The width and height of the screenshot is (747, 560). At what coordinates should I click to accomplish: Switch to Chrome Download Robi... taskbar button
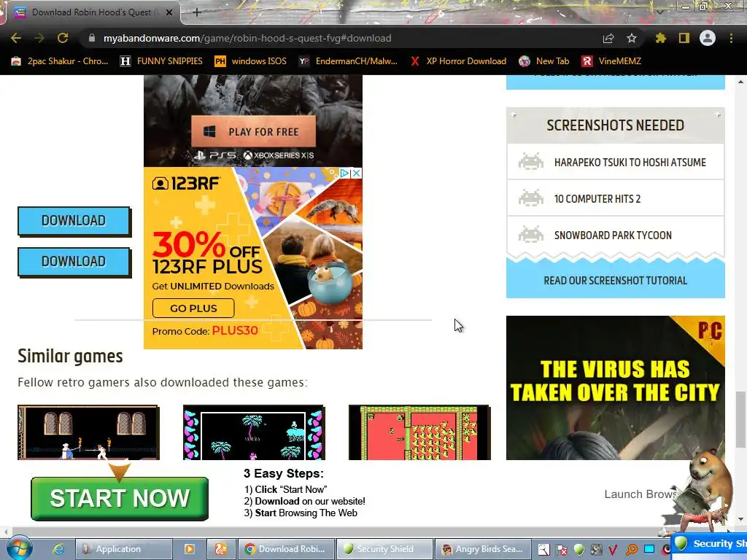click(x=286, y=549)
